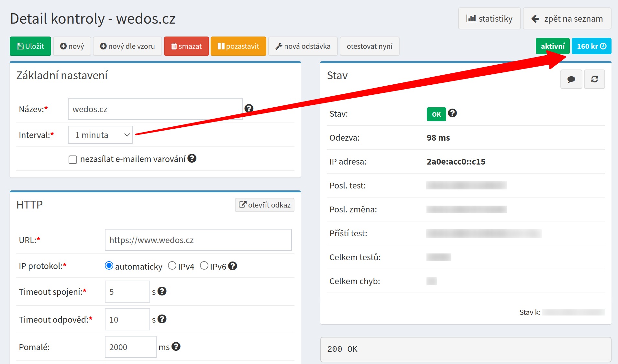Image resolution: width=618 pixels, height=364 pixels.
Task: Click the aktivní status badge
Action: pos(553,46)
